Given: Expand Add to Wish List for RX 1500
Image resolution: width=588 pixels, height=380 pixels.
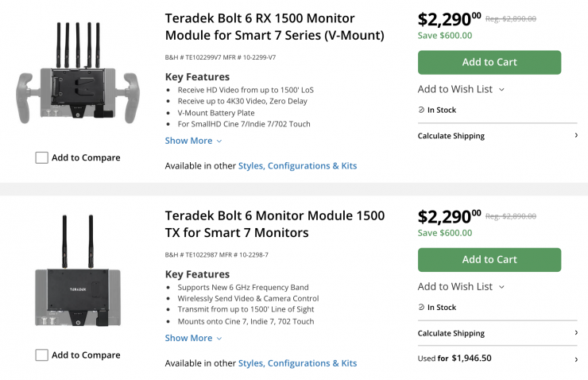Looking at the screenshot, I should [x=461, y=89].
